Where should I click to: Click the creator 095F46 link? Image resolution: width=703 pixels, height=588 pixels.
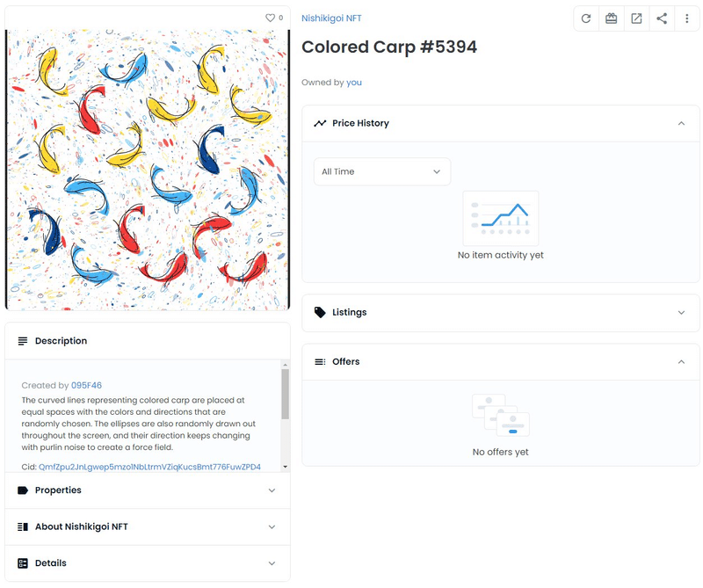[86, 385]
